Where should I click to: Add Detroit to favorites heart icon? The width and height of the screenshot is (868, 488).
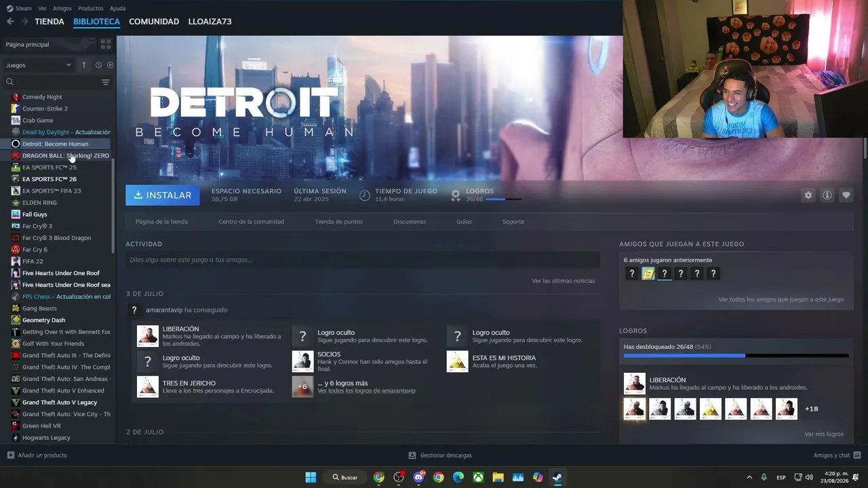coord(846,195)
